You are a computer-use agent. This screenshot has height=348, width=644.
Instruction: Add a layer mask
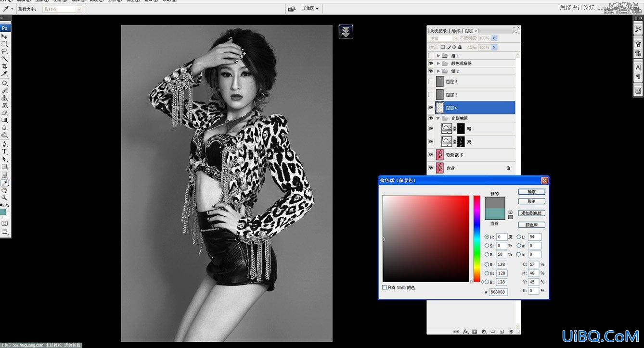(x=475, y=332)
